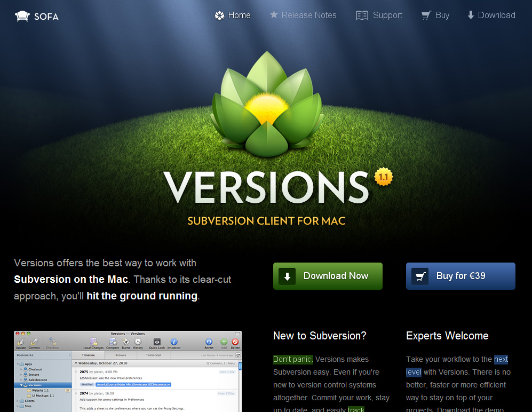Image resolution: width=532 pixels, height=412 pixels.
Task: Click the Modified status badge
Action: pos(87,384)
